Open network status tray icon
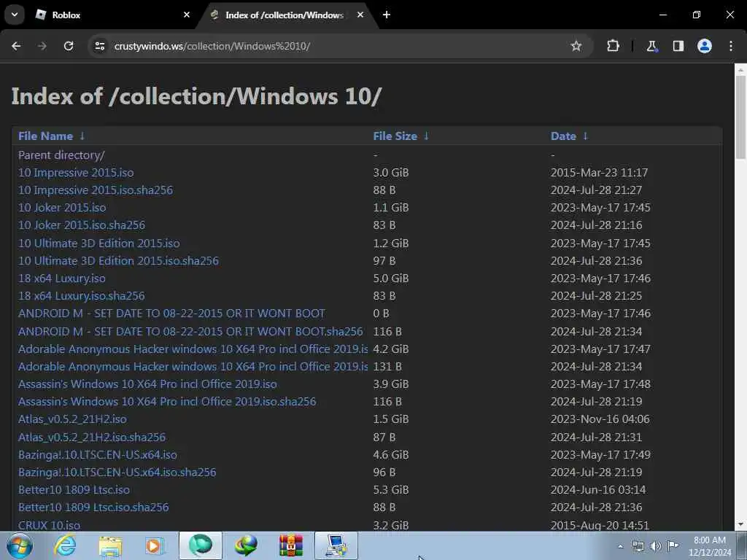This screenshot has width=747, height=560. click(x=638, y=546)
